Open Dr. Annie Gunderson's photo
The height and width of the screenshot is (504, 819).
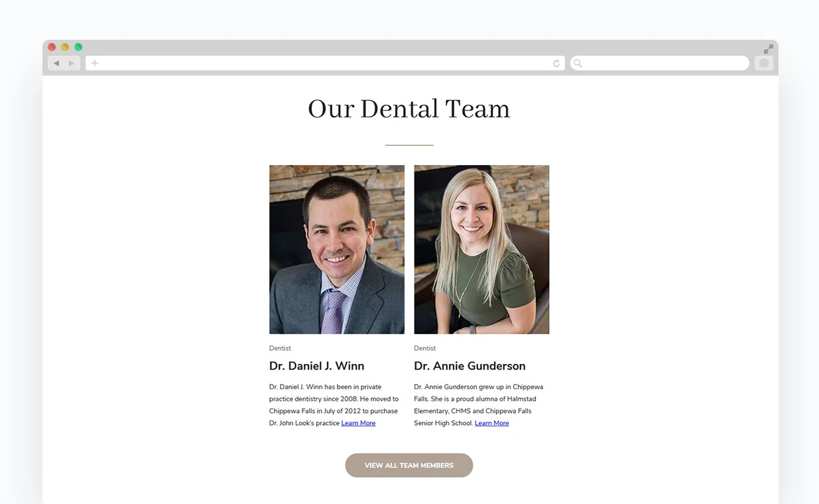tap(481, 249)
